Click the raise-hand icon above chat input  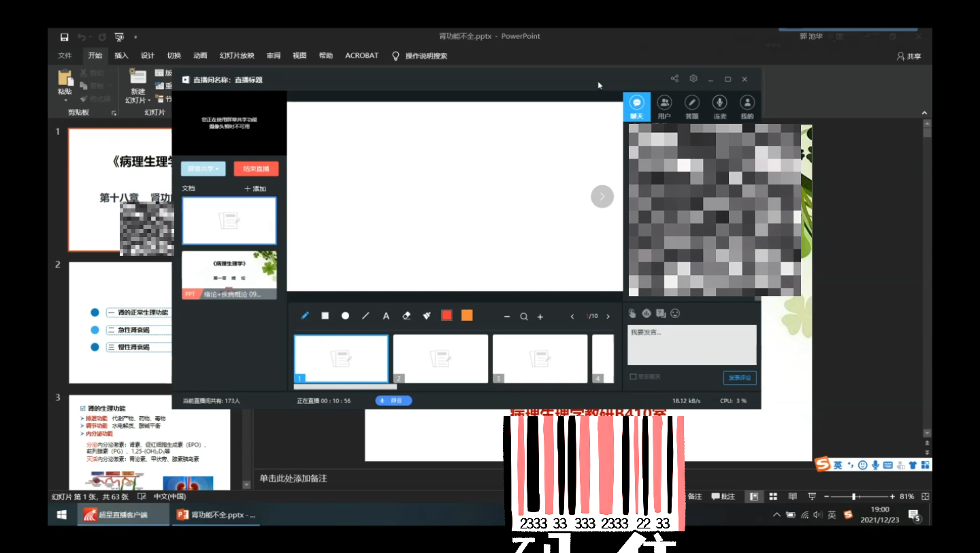tap(632, 313)
